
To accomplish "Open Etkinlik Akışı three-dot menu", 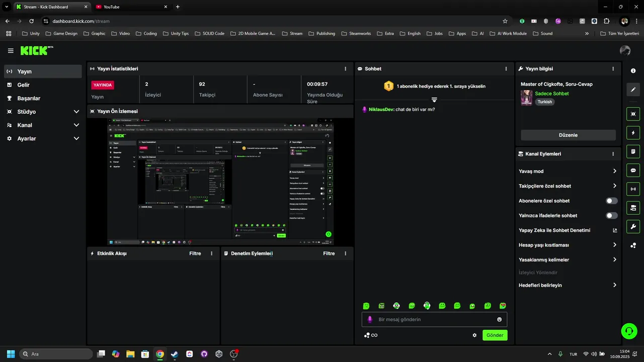I will pos(211,253).
